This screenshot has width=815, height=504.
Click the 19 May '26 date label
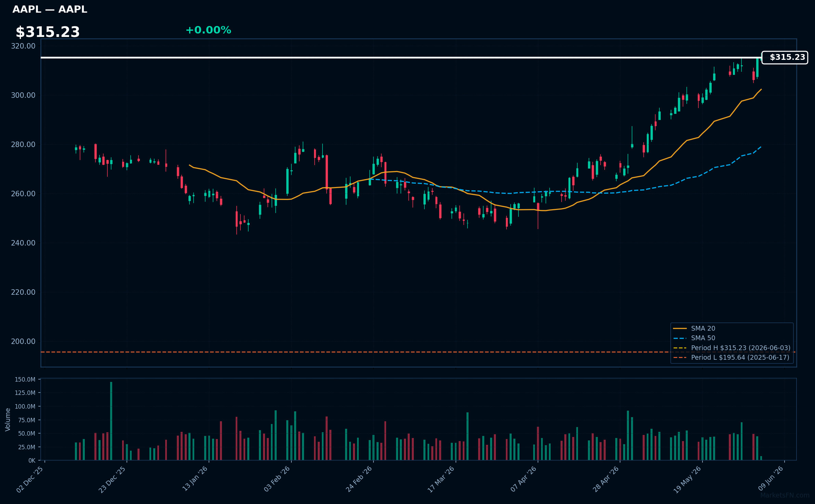point(688,479)
